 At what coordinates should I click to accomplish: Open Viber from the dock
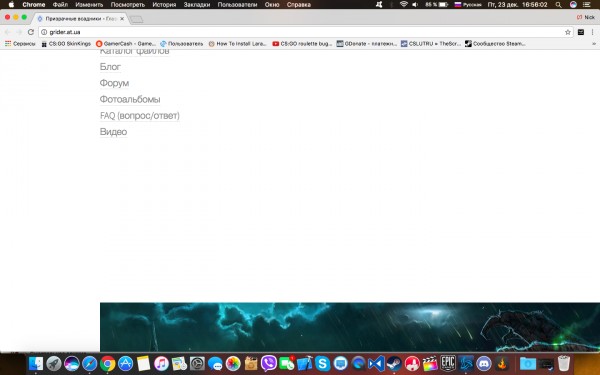(x=269, y=363)
